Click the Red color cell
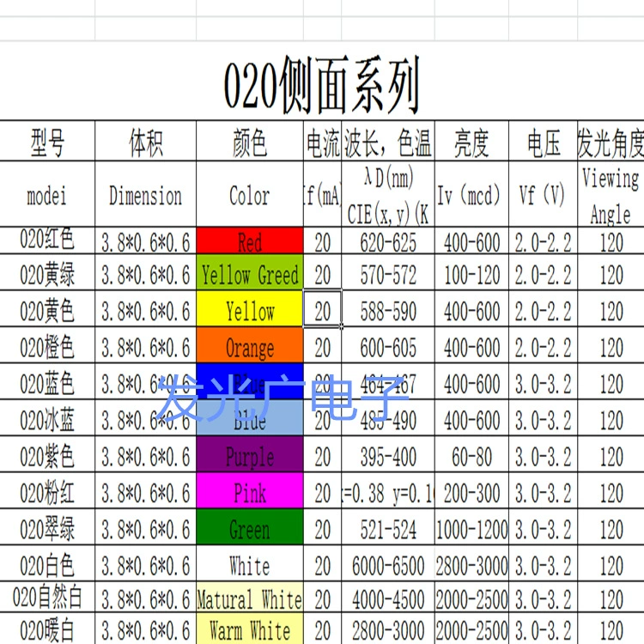 click(250, 240)
